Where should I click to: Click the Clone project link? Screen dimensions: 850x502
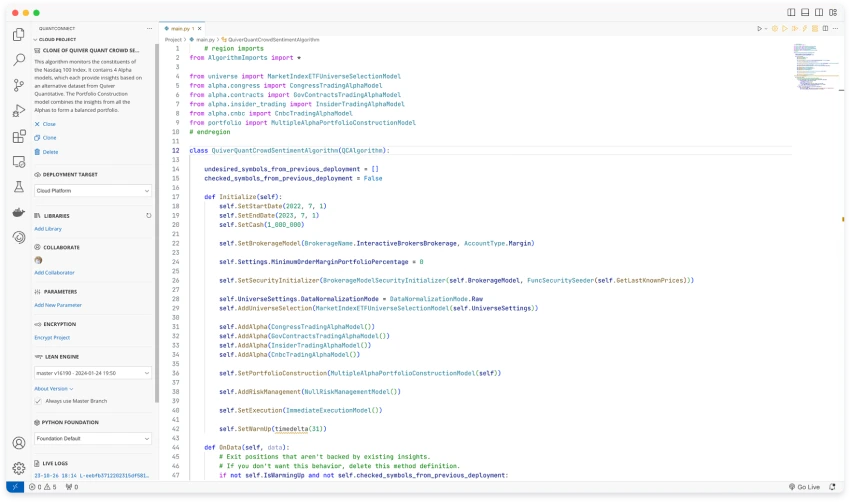[45, 138]
